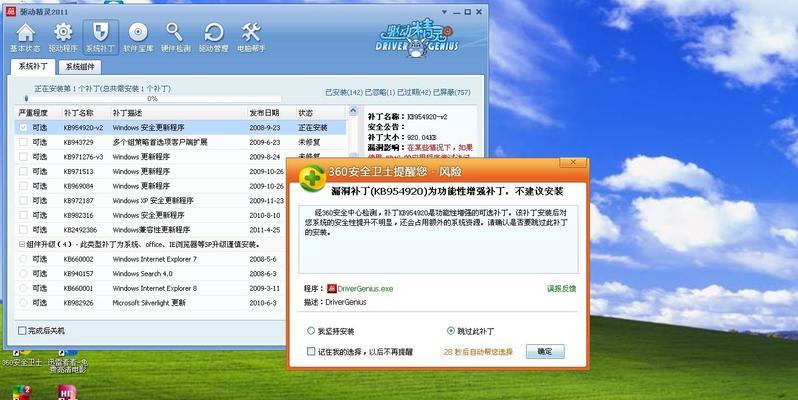Click the text 多个组策略首选项客户端扩展
798x400 pixels.
point(160,142)
